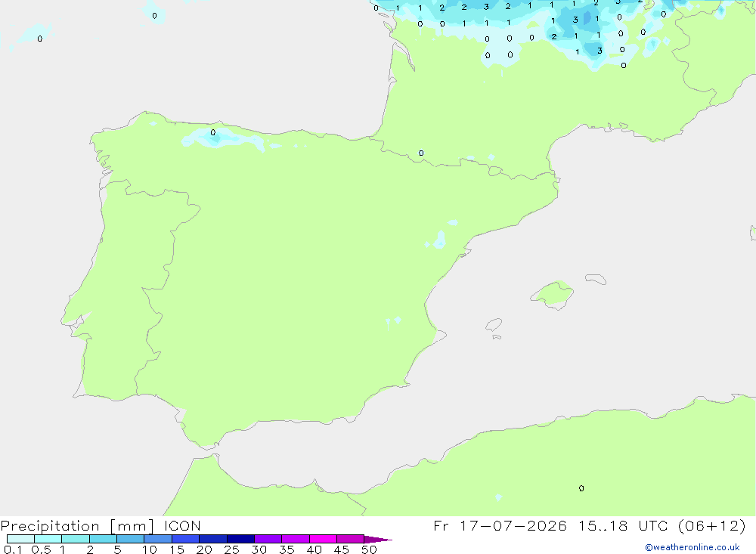Click the 5–10 mm legend color swatch
Image resolution: width=756 pixels, height=554 pixels.
(x=131, y=539)
